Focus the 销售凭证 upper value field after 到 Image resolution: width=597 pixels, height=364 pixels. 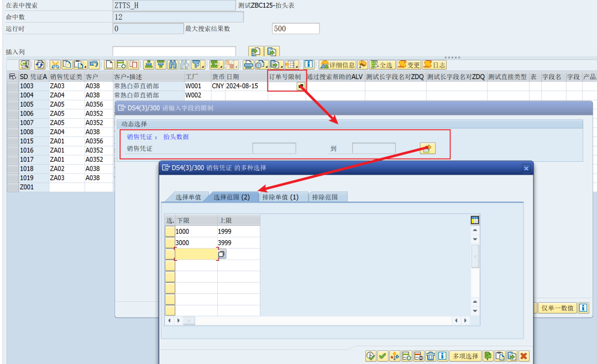click(374, 149)
